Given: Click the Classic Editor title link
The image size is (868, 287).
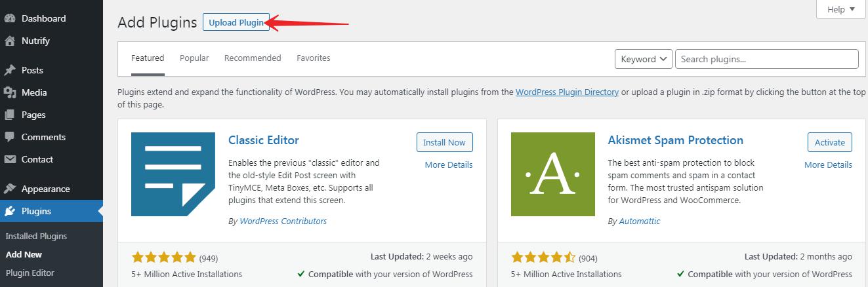Looking at the screenshot, I should (x=264, y=140).
